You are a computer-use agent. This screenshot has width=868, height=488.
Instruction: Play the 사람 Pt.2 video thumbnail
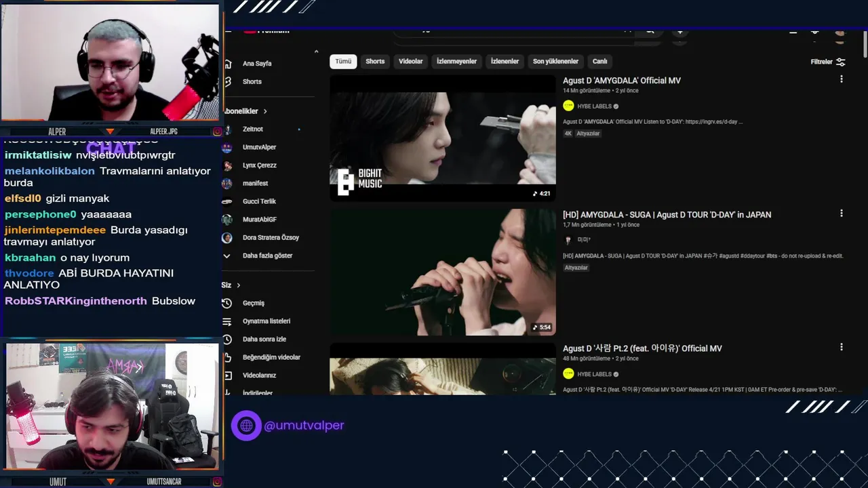443,369
